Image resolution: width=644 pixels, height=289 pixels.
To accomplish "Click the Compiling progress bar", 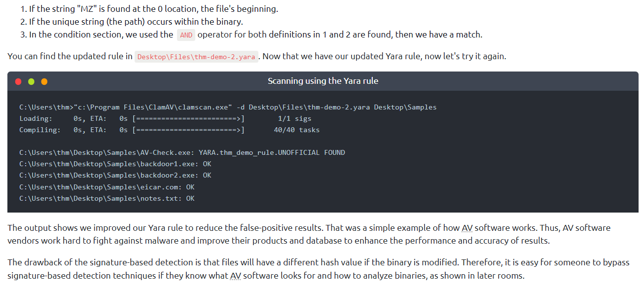I will click(189, 130).
